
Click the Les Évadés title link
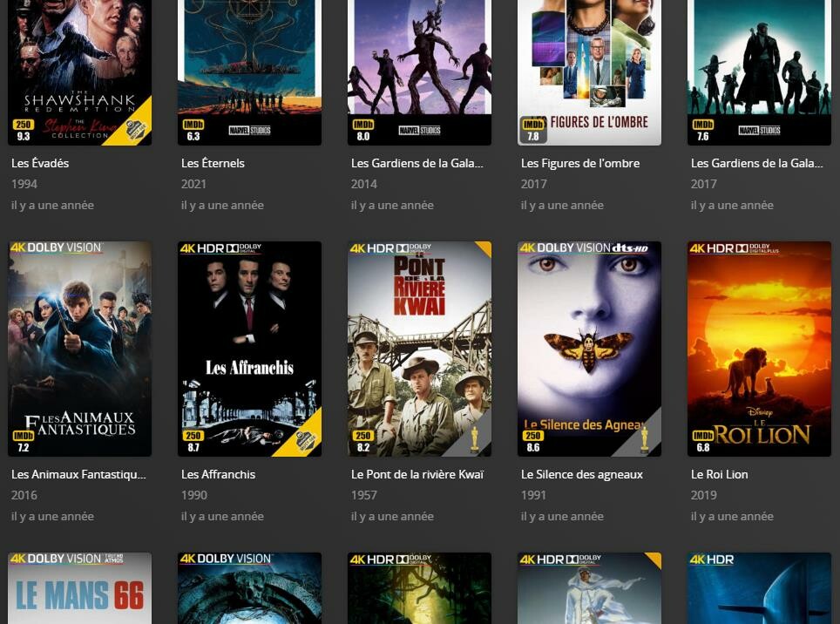coord(40,163)
